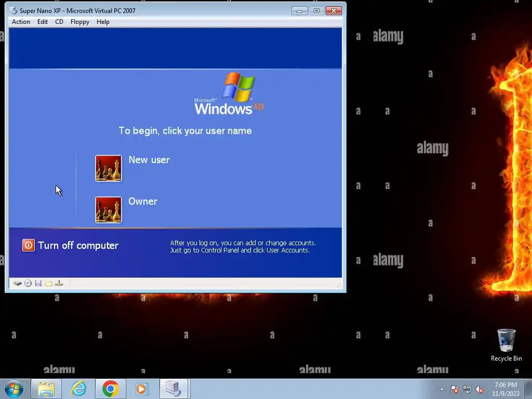Select the Recycle Bin desktop icon
Screen dimensions: 532x399
point(506,345)
